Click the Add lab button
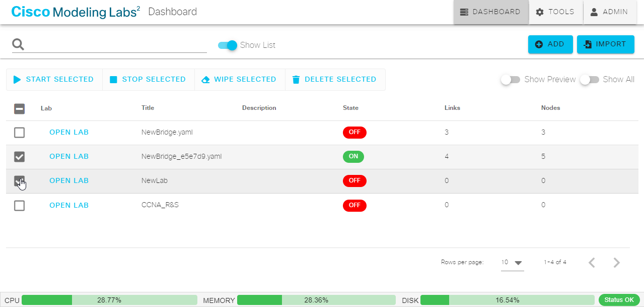 [x=550, y=44]
